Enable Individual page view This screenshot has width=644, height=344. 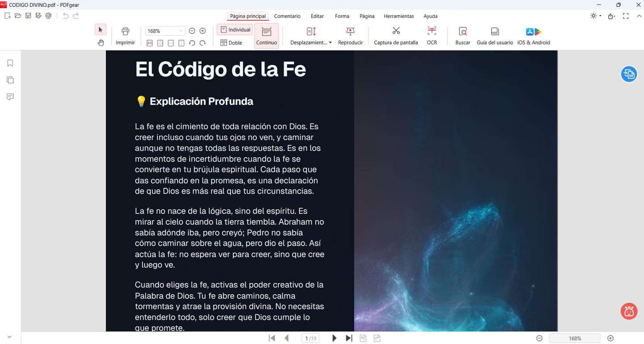235,30
